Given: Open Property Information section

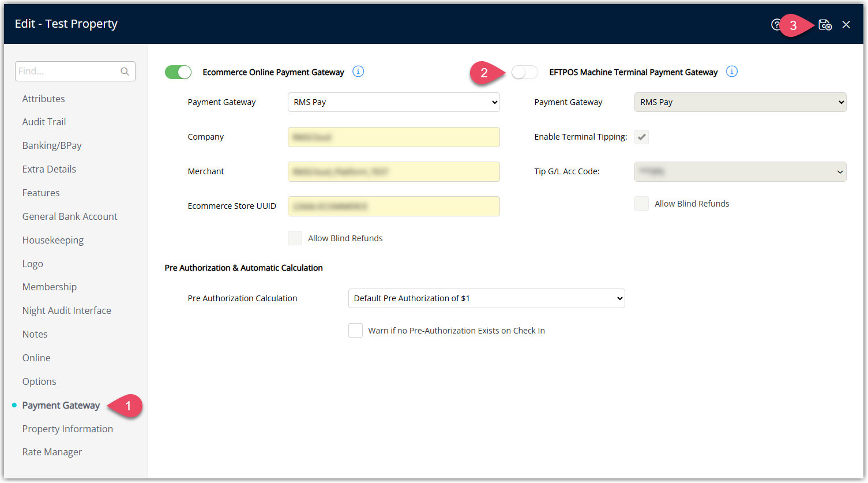Looking at the screenshot, I should click(x=67, y=429).
